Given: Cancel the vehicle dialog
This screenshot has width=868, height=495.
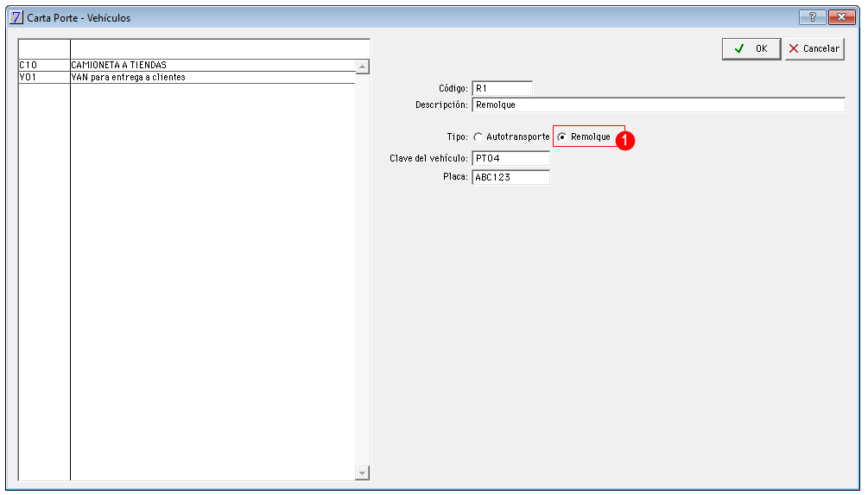Looking at the screenshot, I should (814, 48).
